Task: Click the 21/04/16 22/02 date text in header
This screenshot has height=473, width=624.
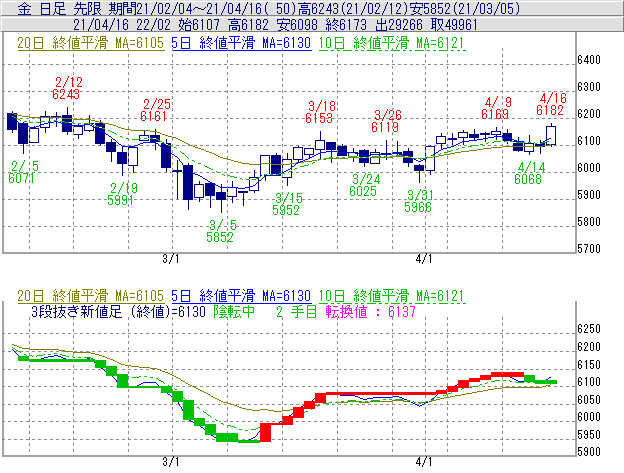Action: [121, 25]
